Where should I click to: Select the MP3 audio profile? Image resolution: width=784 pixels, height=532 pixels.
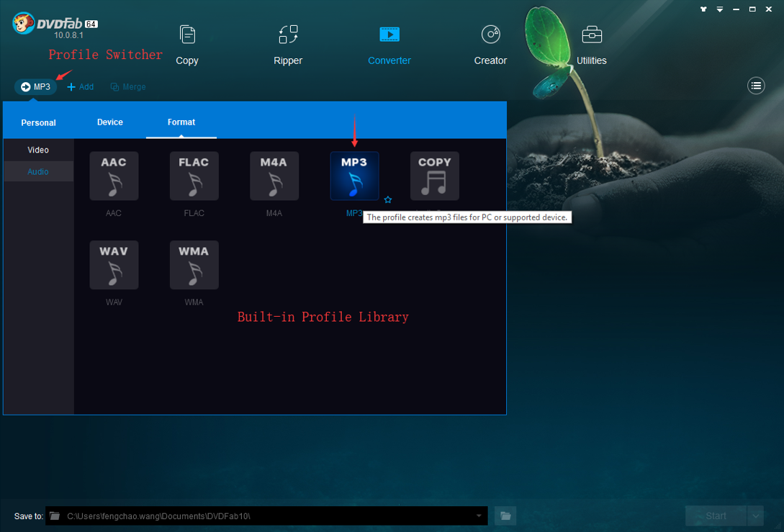[354, 176]
